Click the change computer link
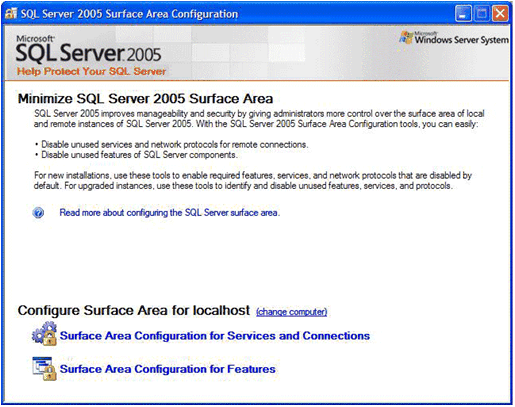Screen dimensions: 515x407 coord(292,312)
